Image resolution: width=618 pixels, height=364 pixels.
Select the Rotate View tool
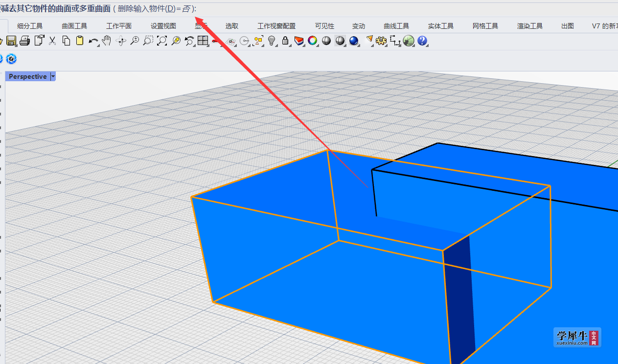coord(121,41)
